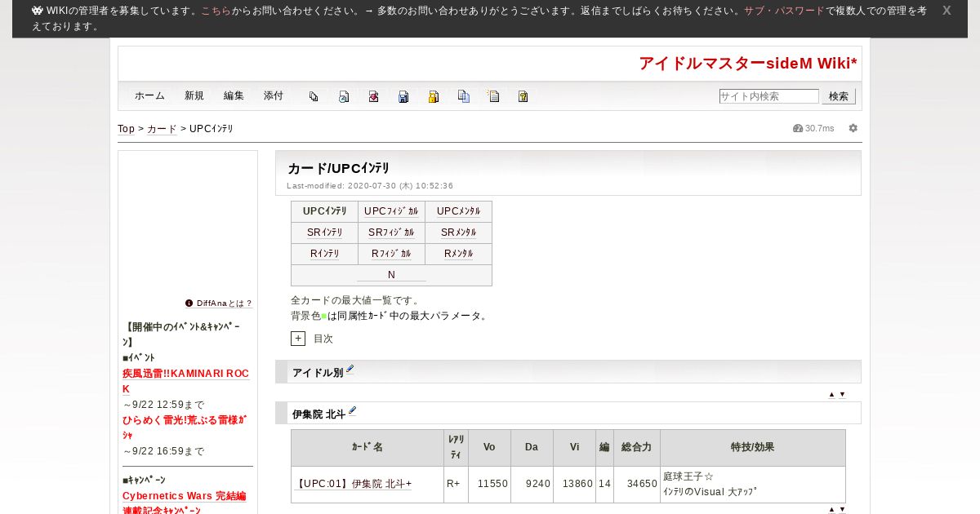This screenshot has height=514, width=980.
Task: Click the DiffAna info circle icon
Action: click(189, 303)
